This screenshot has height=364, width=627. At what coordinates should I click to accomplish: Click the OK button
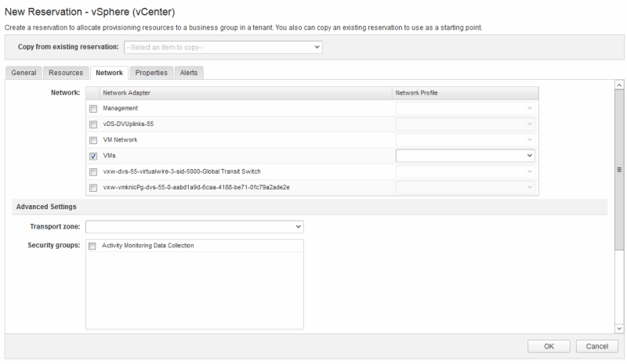click(x=549, y=346)
